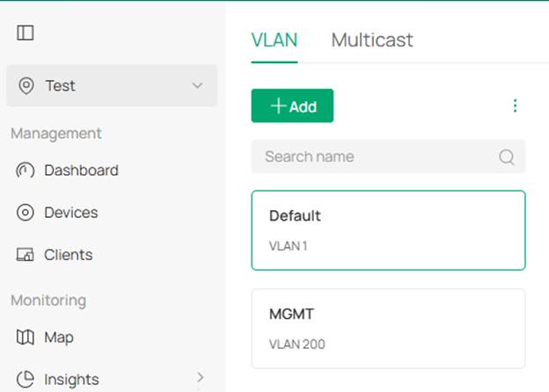Click the Devices circle icon
549x392 pixels.
pos(26,213)
